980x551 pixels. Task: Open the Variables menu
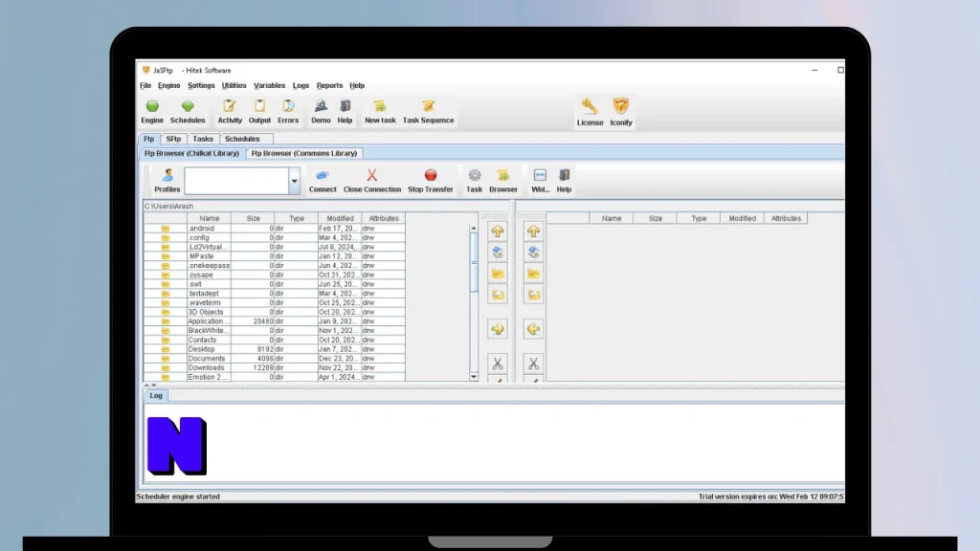(269, 85)
